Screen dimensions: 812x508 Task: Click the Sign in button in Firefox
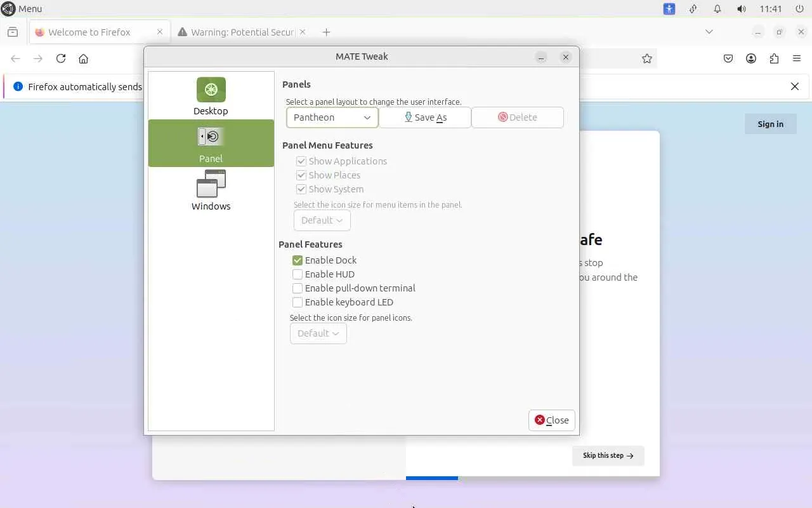pos(771,124)
